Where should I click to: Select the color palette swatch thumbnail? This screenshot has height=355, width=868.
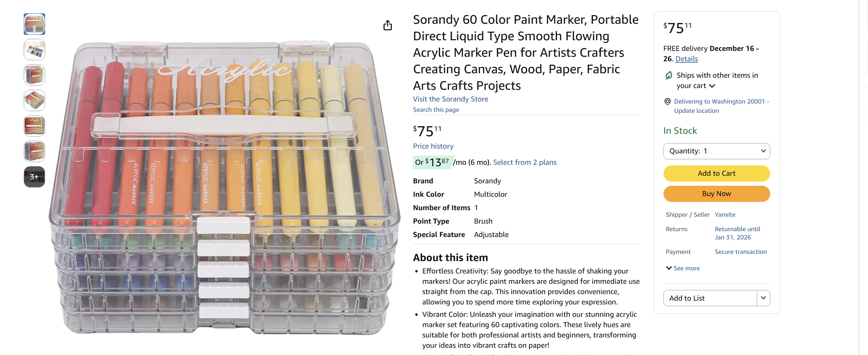pos(34,49)
